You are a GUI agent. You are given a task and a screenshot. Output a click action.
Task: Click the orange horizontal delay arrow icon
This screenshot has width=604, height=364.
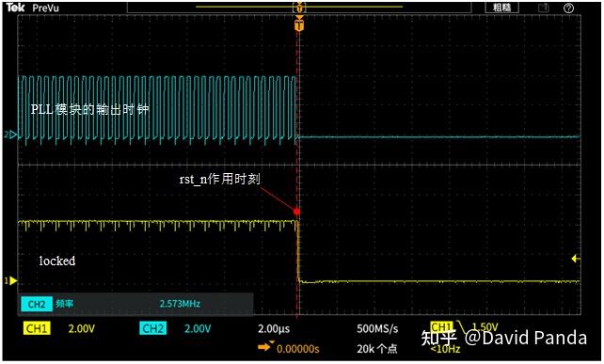(x=265, y=346)
